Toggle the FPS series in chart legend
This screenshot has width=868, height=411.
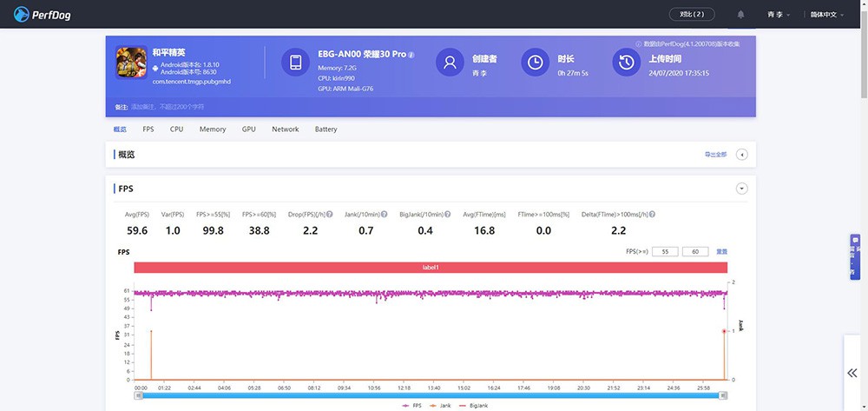411,406
